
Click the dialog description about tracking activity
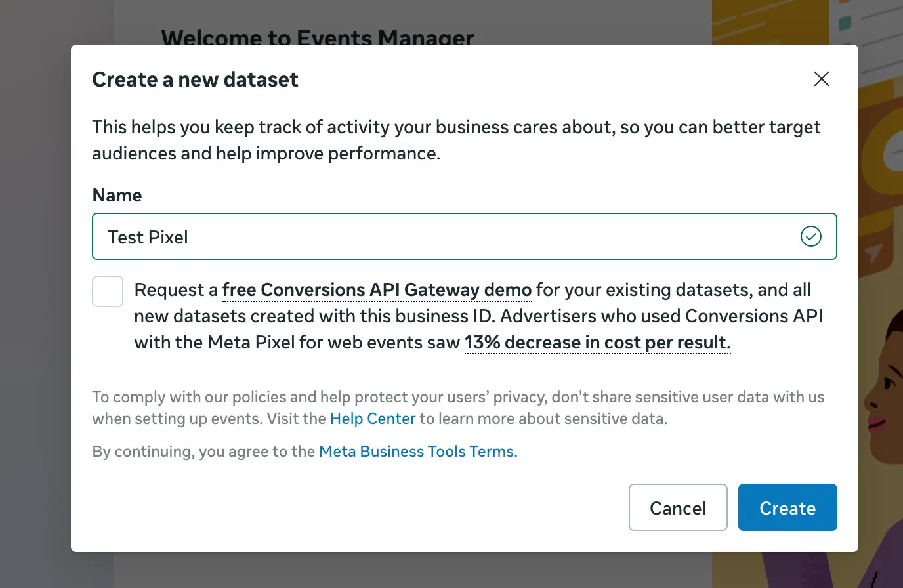pos(455,140)
